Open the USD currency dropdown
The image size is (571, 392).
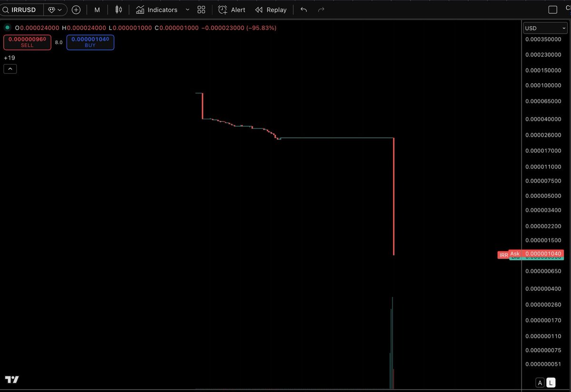click(544, 28)
